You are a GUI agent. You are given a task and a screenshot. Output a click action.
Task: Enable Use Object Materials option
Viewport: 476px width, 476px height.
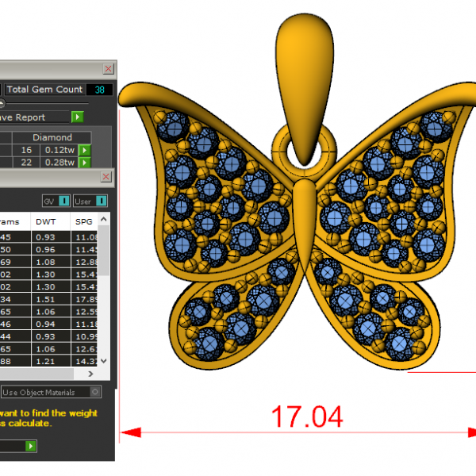coord(51,392)
